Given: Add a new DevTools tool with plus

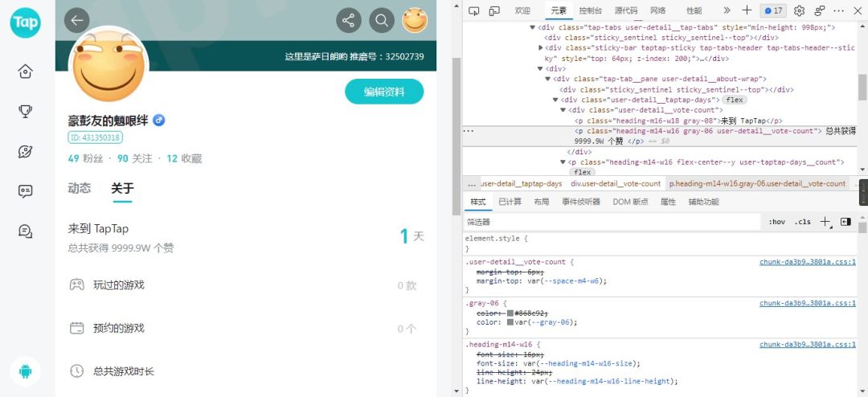Looking at the screenshot, I should (x=747, y=10).
